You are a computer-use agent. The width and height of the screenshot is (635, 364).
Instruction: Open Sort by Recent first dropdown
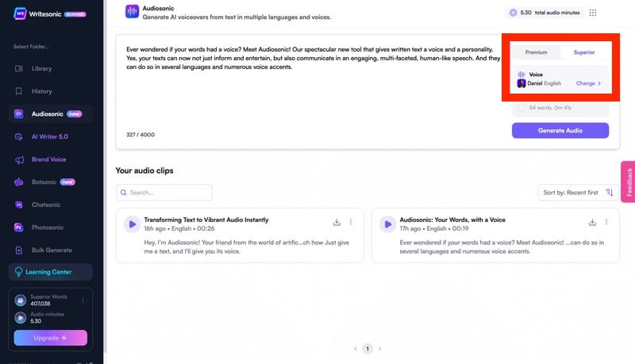click(x=578, y=193)
